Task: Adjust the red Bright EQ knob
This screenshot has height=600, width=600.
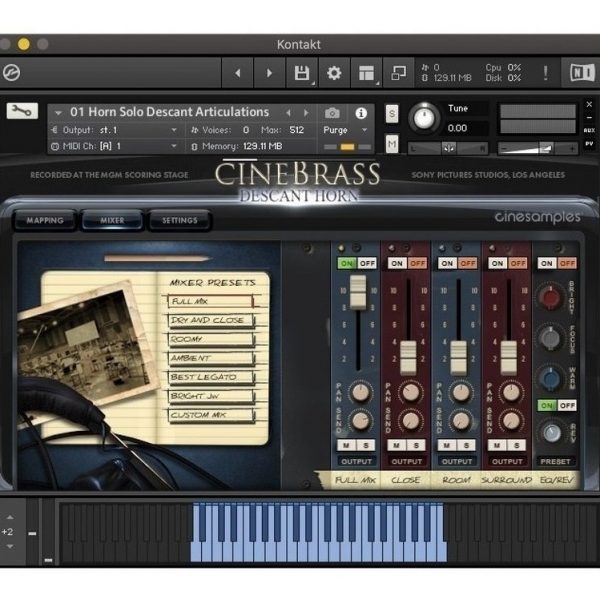Action: click(x=550, y=297)
